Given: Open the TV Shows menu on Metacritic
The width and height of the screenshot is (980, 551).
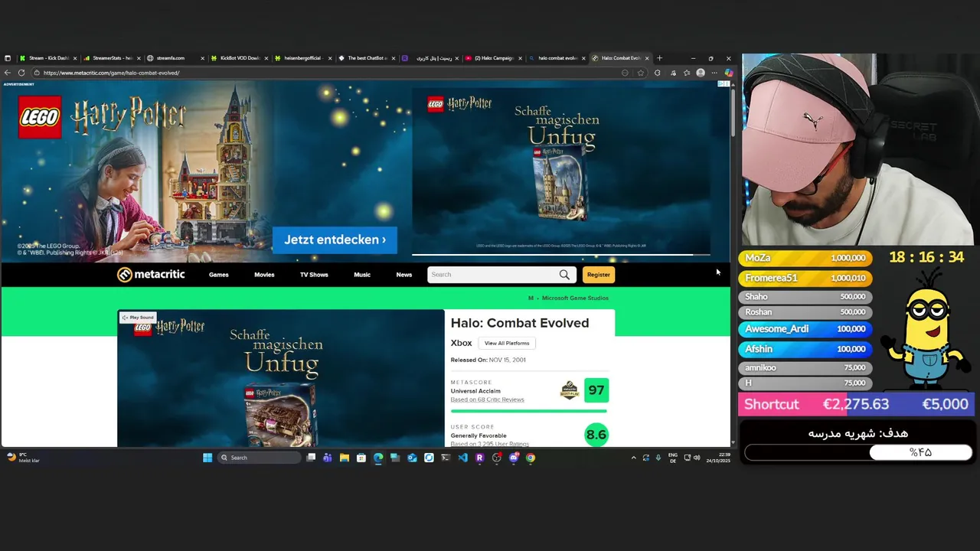Looking at the screenshot, I should click(x=314, y=275).
